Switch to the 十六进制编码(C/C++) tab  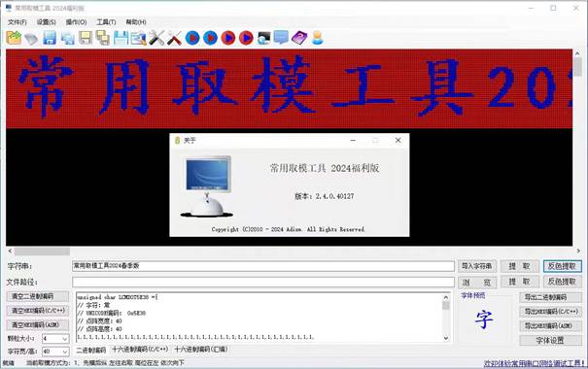point(140,350)
